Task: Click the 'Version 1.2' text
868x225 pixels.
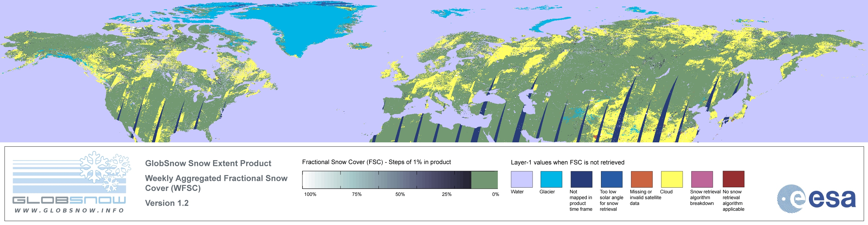Action: pos(167,203)
